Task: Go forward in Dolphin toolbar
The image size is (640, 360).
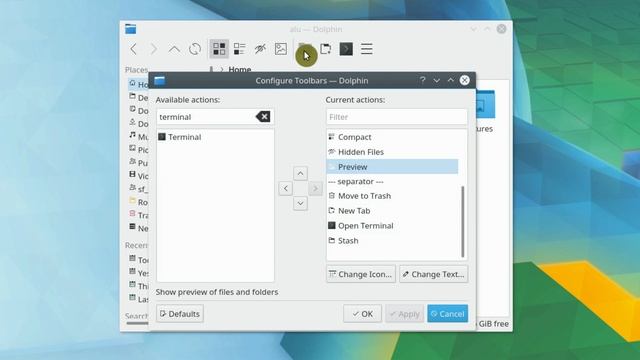Action: [x=153, y=49]
